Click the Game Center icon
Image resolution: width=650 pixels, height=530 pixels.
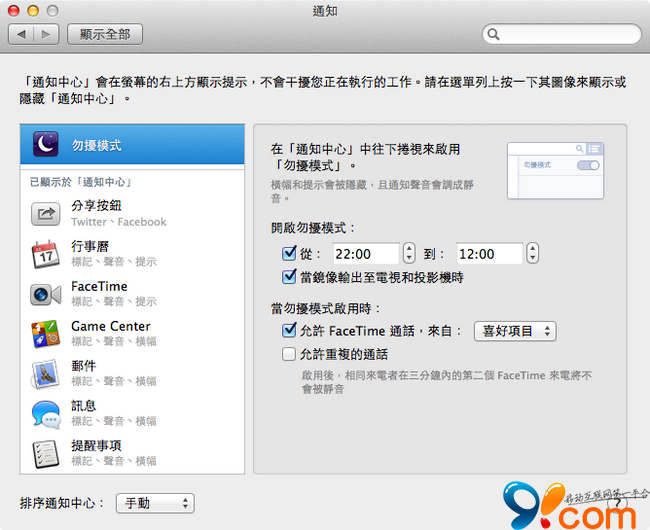point(46,334)
